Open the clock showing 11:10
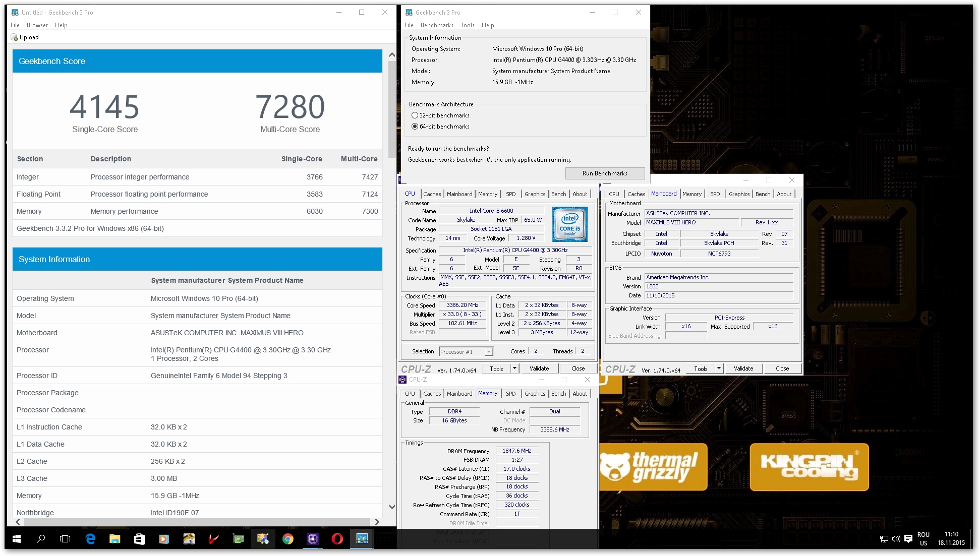The image size is (980, 556). click(x=951, y=539)
